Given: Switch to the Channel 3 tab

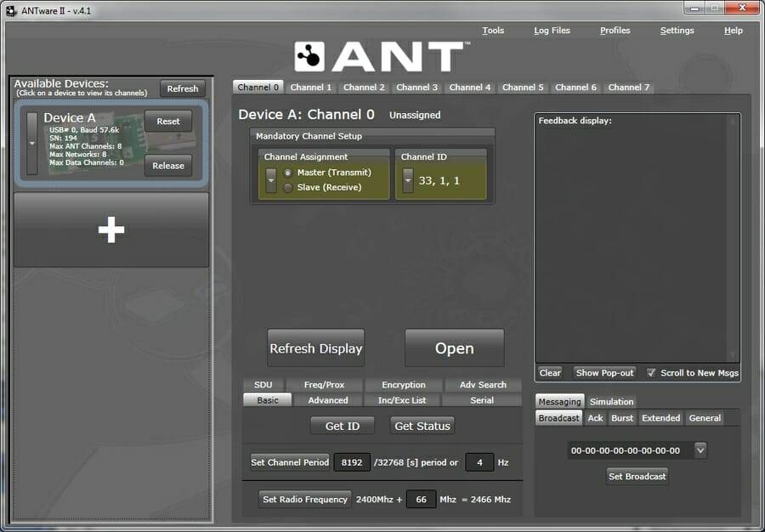Looking at the screenshot, I should coord(416,88).
